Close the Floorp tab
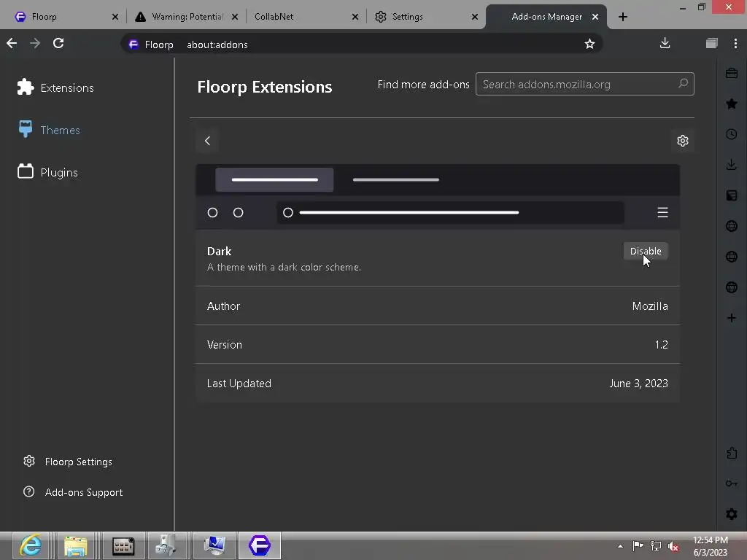 115,17
